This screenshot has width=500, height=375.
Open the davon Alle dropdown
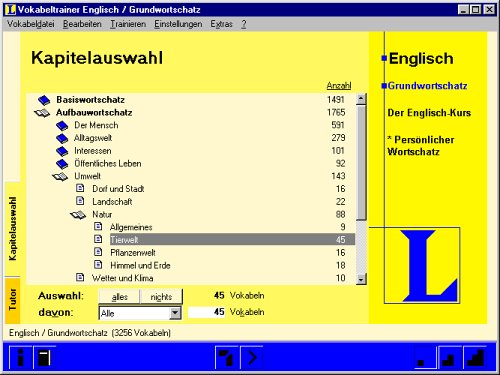click(x=140, y=313)
